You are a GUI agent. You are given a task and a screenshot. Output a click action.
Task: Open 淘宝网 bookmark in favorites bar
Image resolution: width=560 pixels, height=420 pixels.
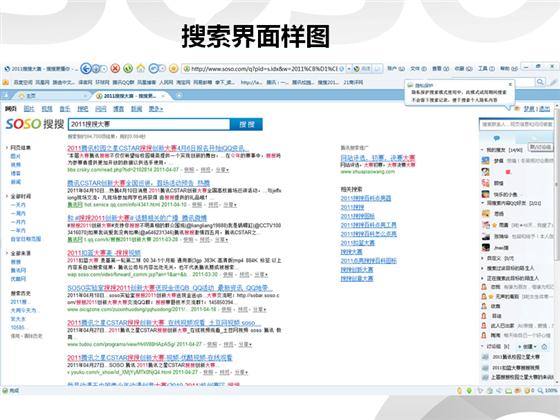click(x=183, y=82)
